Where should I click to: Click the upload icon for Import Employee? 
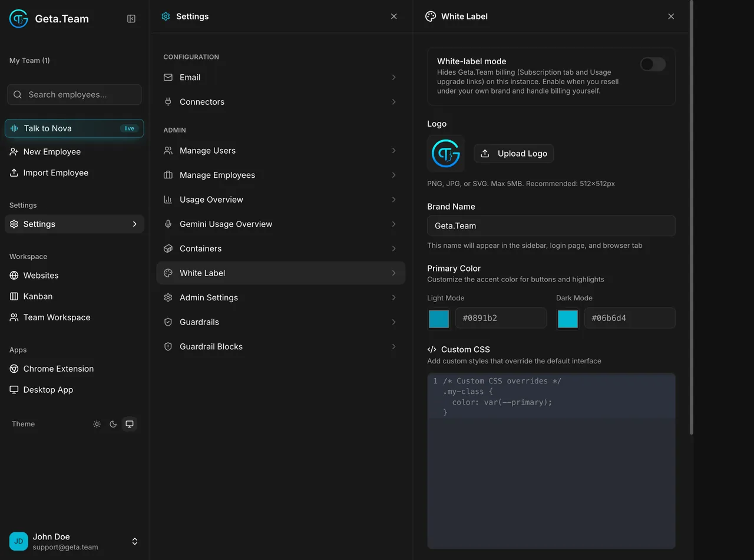pyautogui.click(x=14, y=173)
